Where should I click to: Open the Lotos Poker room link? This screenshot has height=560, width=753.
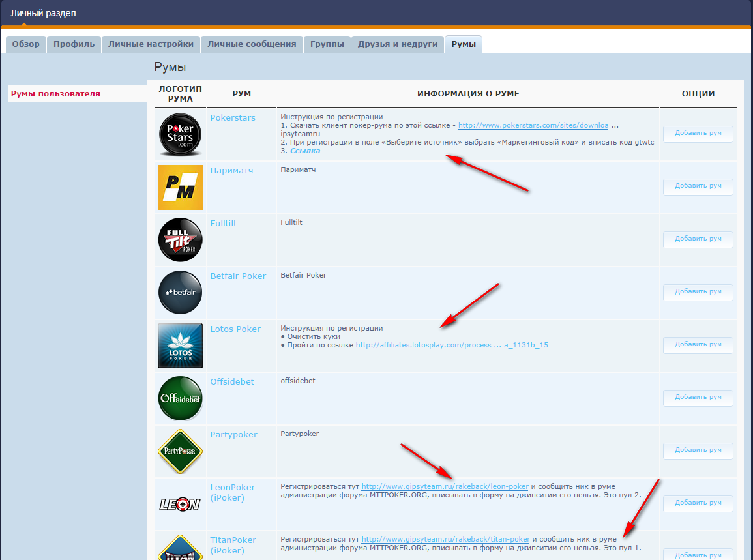pos(235,329)
